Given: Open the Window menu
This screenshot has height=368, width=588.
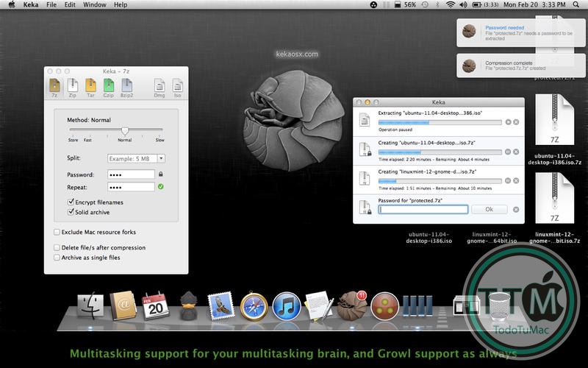Looking at the screenshot, I should [x=95, y=4].
